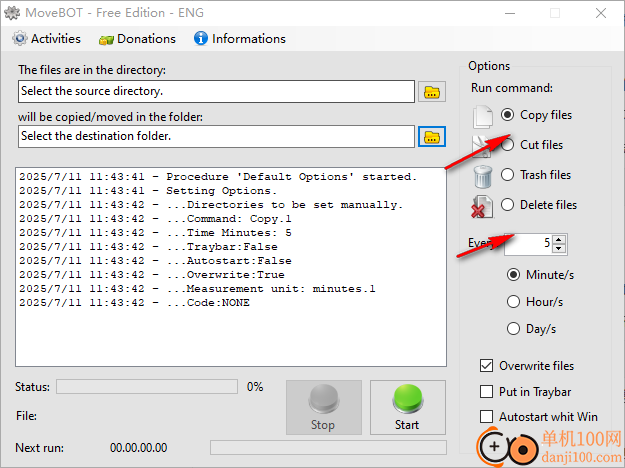Enable the Put in Traybar checkbox
625x468 pixels.
[486, 391]
